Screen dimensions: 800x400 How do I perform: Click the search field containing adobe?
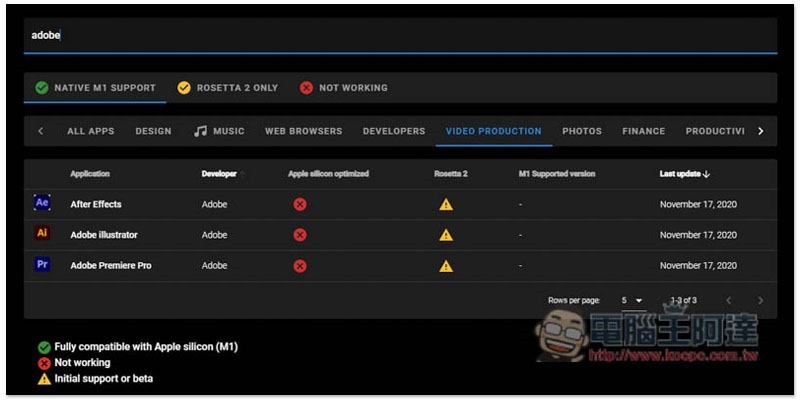(x=400, y=35)
